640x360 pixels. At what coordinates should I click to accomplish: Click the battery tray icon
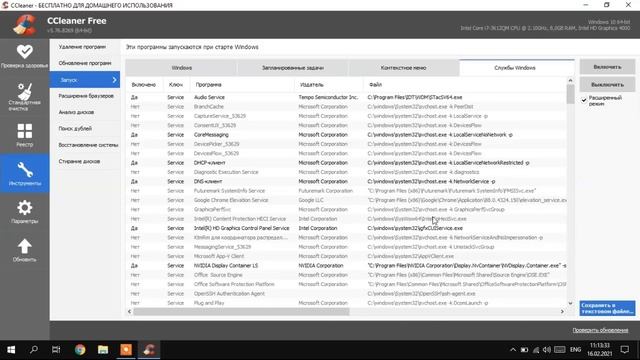(x=524, y=350)
